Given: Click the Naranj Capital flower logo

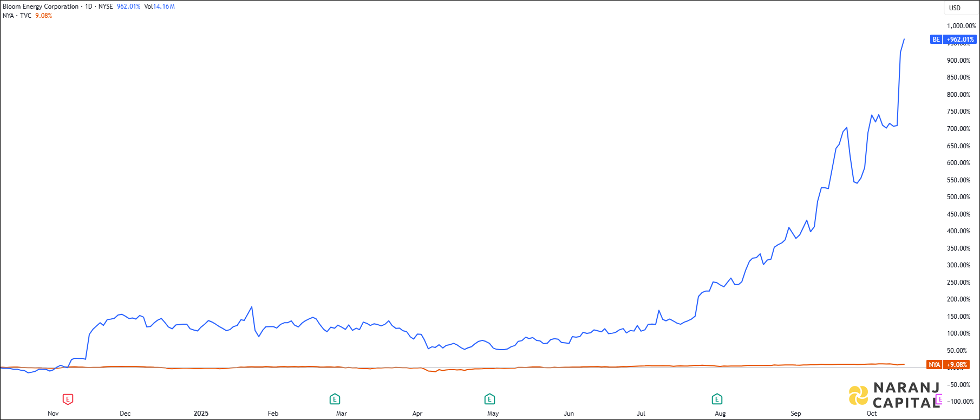Looking at the screenshot, I should pos(858,395).
